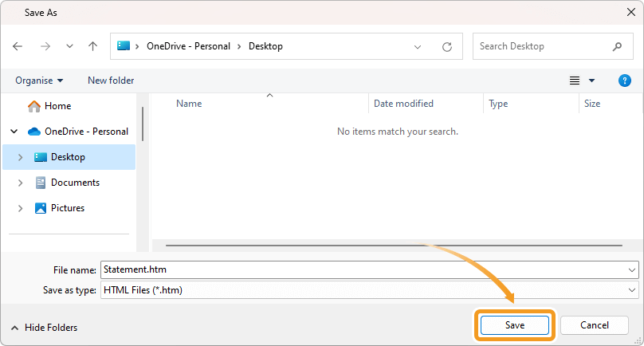The image size is (644, 346).
Task: Open Documents folder in navigation pane
Action: 67,183
